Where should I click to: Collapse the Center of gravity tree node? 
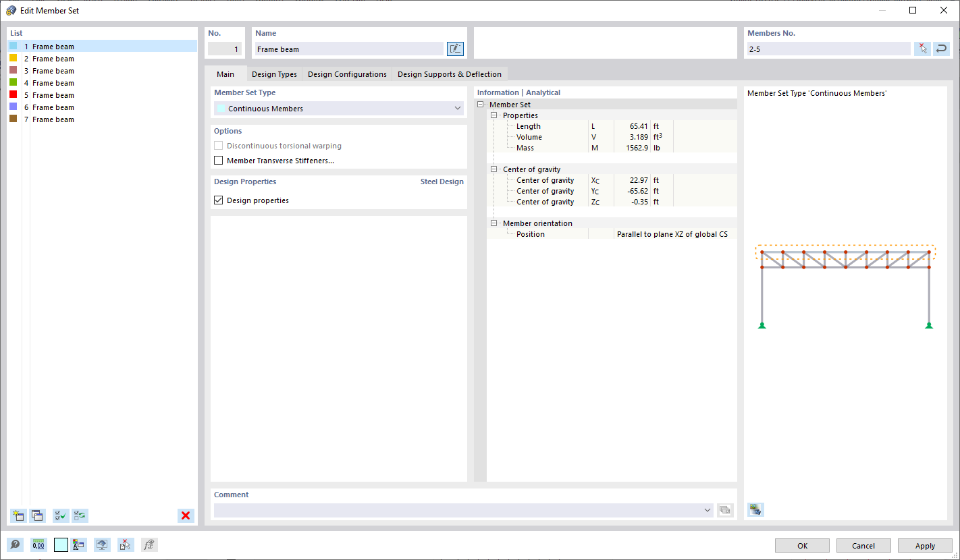[x=494, y=169]
